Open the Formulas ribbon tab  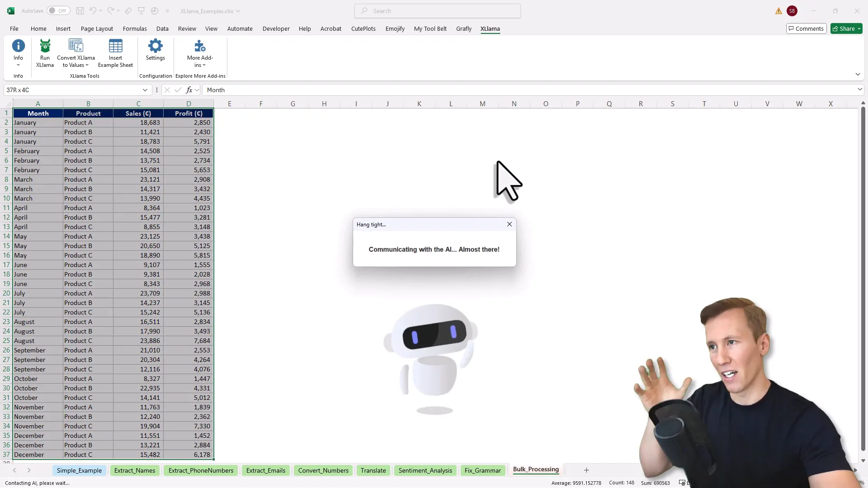click(135, 28)
